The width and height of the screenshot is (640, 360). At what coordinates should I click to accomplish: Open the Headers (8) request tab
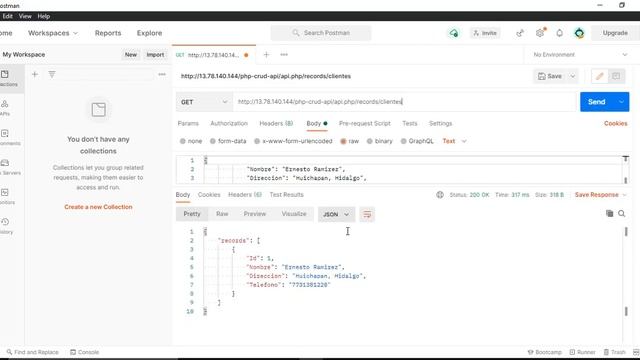click(x=276, y=123)
